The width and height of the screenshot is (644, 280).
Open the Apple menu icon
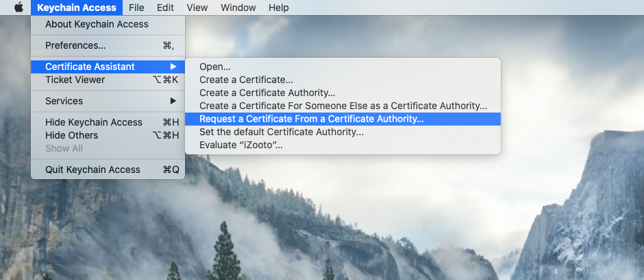click(19, 8)
